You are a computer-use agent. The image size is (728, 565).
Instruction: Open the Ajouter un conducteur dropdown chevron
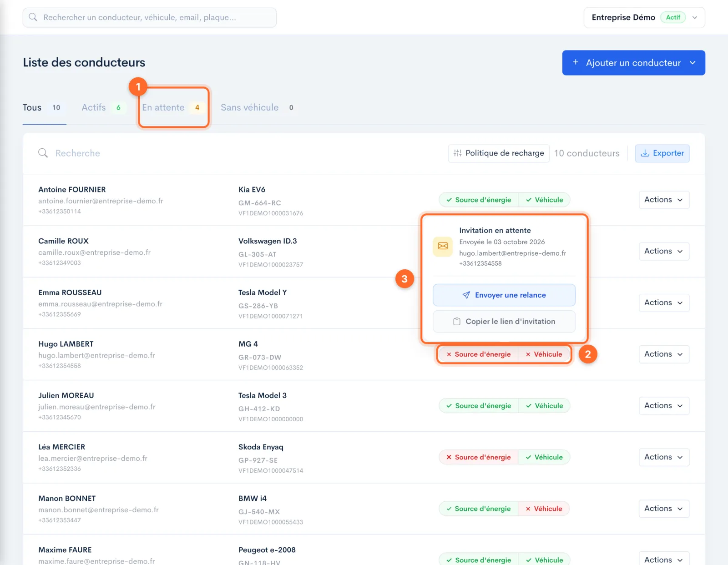pos(693,63)
